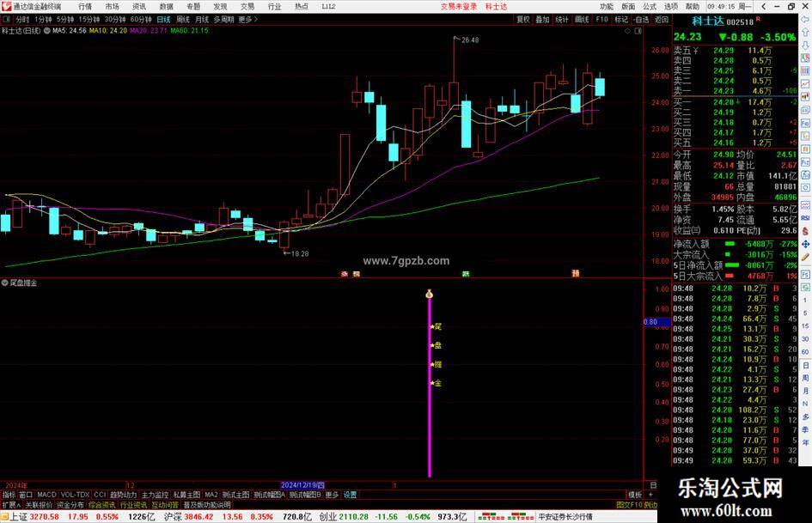Image resolution: width=812 pixels, height=523 pixels.
Task: Expand the 扩展 panel arrow
Action: (x=11, y=505)
